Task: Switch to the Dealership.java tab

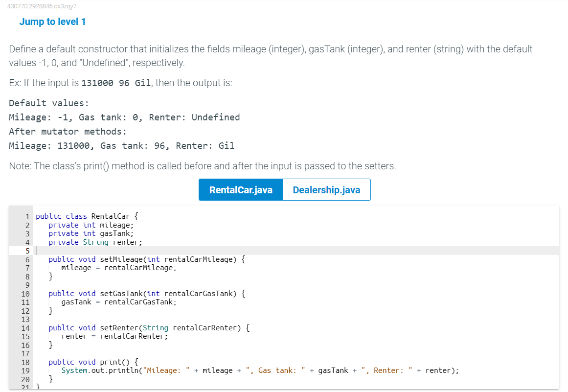Action: (x=326, y=189)
